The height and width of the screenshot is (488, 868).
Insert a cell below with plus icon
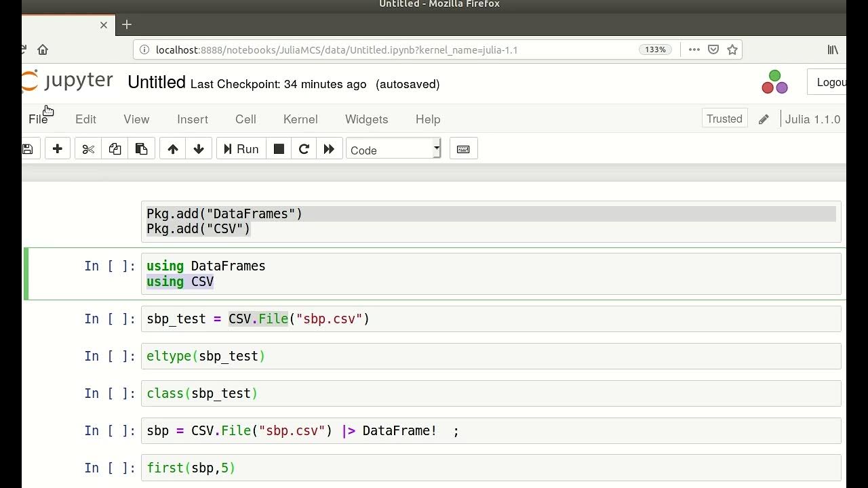(58, 149)
